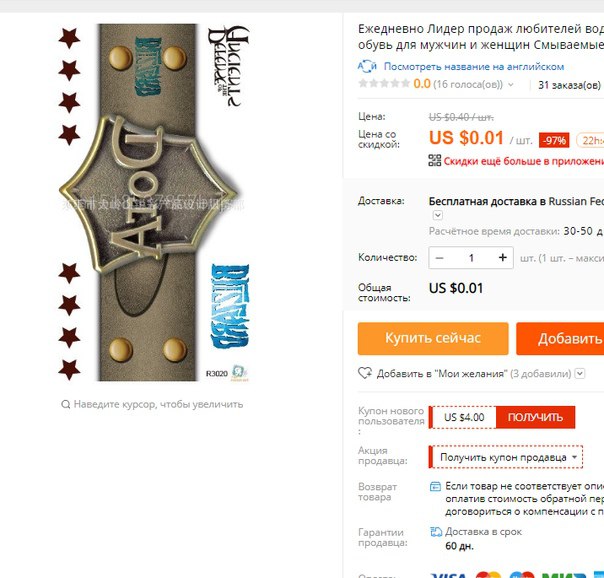Click the on-time delivery guarantee icon

pyautogui.click(x=436, y=532)
